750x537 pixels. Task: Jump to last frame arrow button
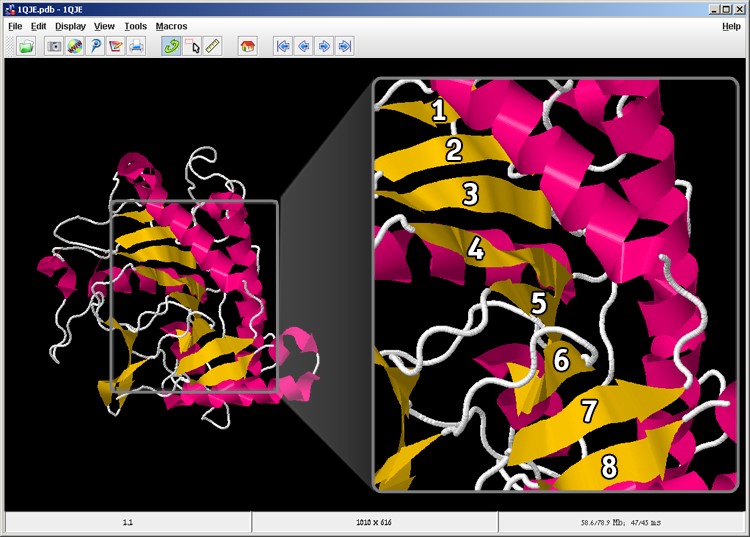344,46
